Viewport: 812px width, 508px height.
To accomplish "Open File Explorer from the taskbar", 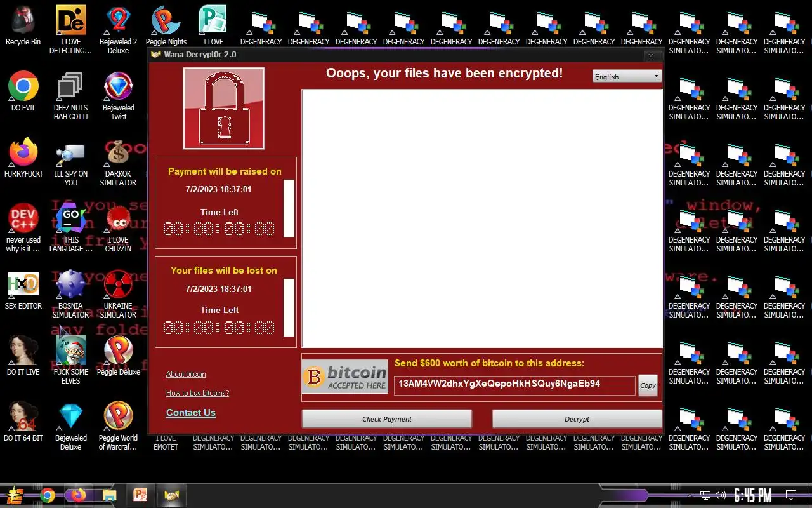I will click(x=109, y=495).
